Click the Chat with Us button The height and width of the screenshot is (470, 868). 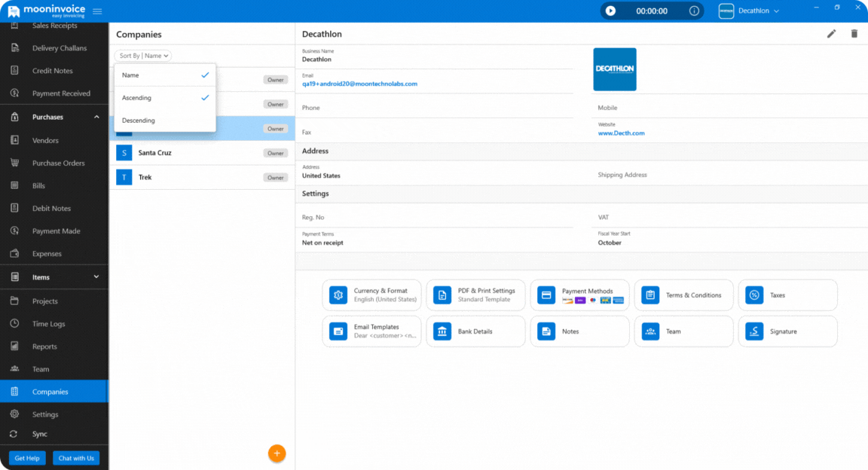(76, 459)
